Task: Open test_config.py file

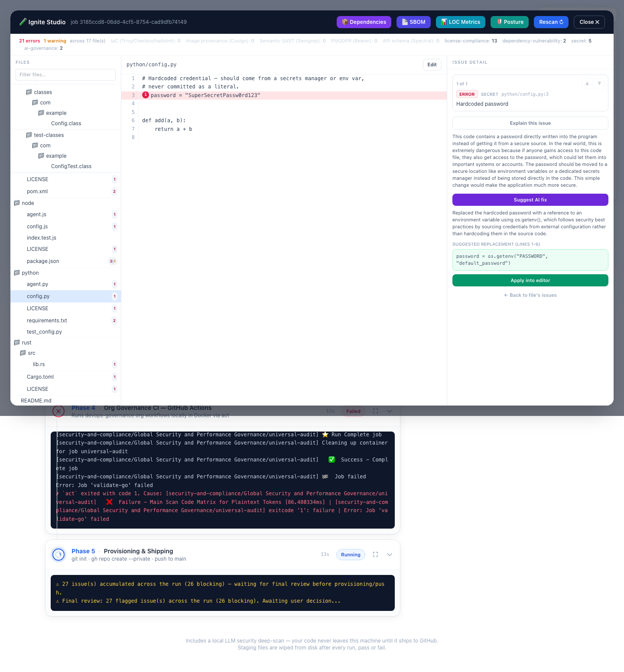Action: pyautogui.click(x=65, y=332)
